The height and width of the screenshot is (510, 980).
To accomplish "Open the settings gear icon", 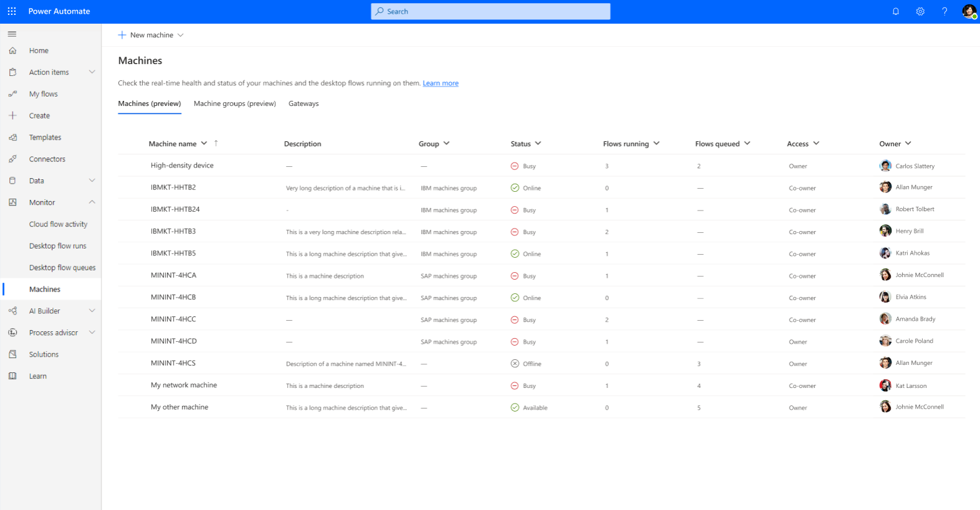I will click(920, 11).
